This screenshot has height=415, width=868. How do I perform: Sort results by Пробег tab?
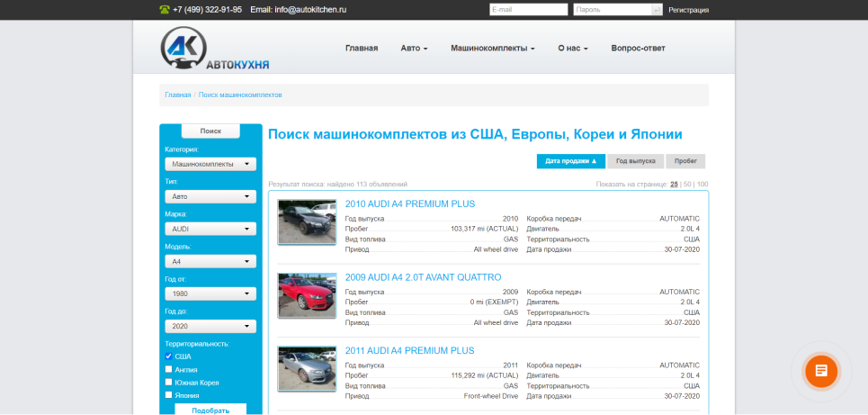(x=685, y=161)
